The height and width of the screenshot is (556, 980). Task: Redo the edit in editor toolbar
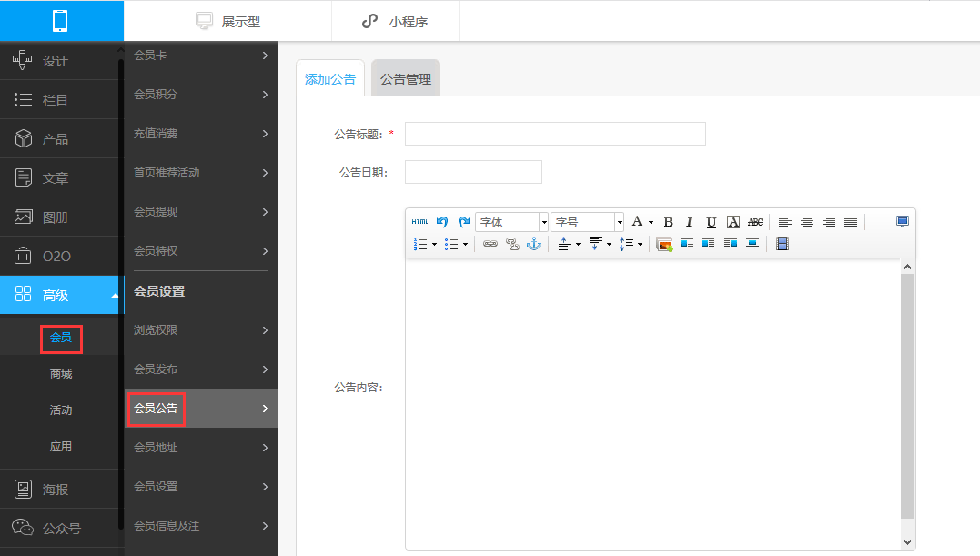coord(463,222)
